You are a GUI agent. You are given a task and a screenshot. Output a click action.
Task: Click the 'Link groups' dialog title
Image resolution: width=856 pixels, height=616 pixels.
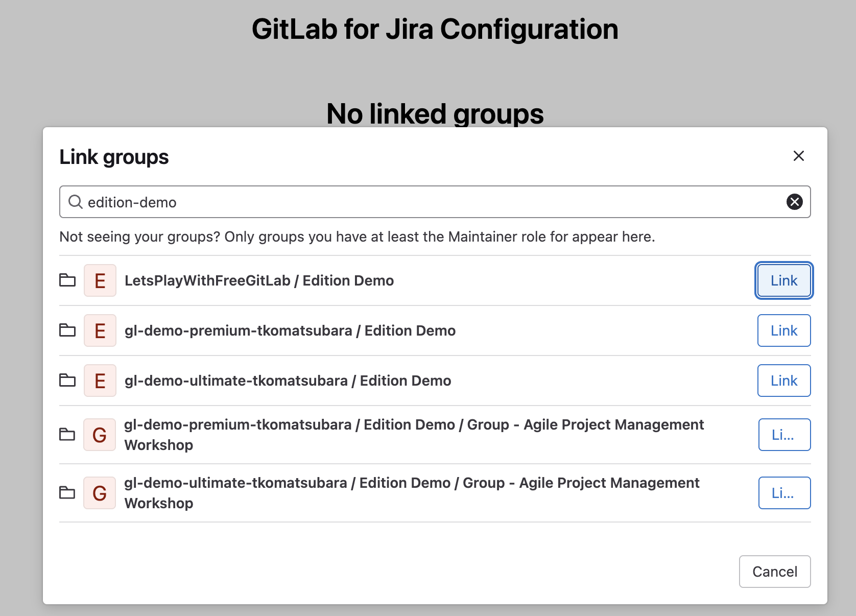point(114,157)
